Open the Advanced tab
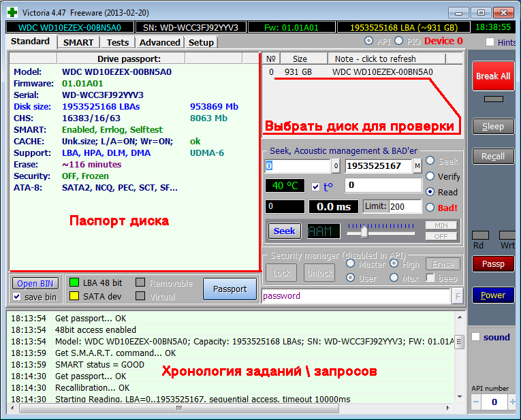521x420 pixels. pyautogui.click(x=159, y=42)
